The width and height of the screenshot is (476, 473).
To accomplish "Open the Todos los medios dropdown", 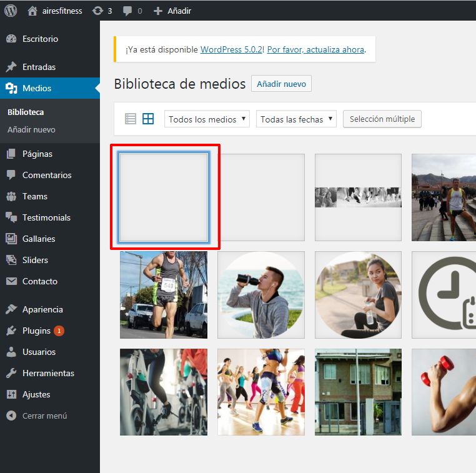I will [x=207, y=119].
